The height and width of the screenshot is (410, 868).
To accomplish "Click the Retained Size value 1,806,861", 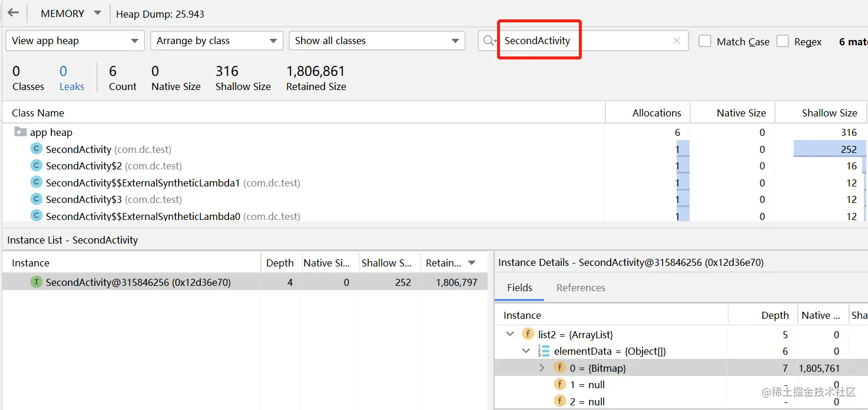I will (316, 71).
